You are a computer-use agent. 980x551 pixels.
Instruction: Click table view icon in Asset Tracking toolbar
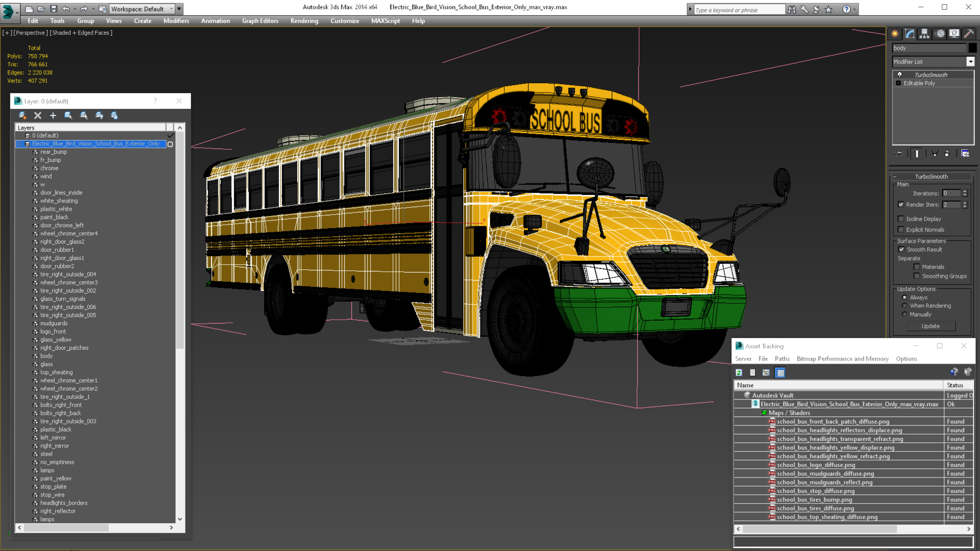[780, 373]
